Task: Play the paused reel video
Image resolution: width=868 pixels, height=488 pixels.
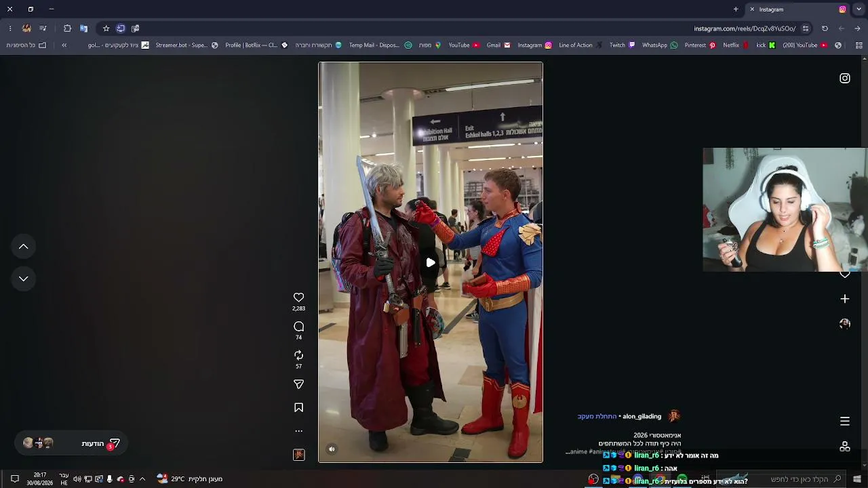Action: (x=431, y=262)
